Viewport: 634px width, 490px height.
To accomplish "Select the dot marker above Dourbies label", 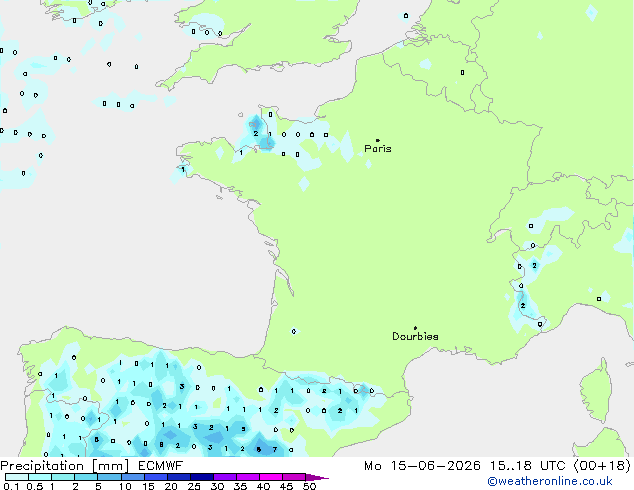I will pos(415,328).
